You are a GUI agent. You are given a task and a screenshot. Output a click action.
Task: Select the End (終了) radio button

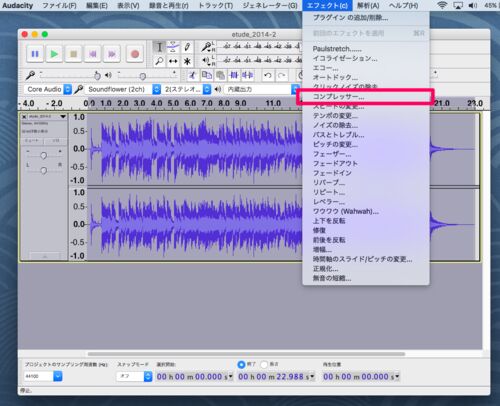(x=241, y=364)
